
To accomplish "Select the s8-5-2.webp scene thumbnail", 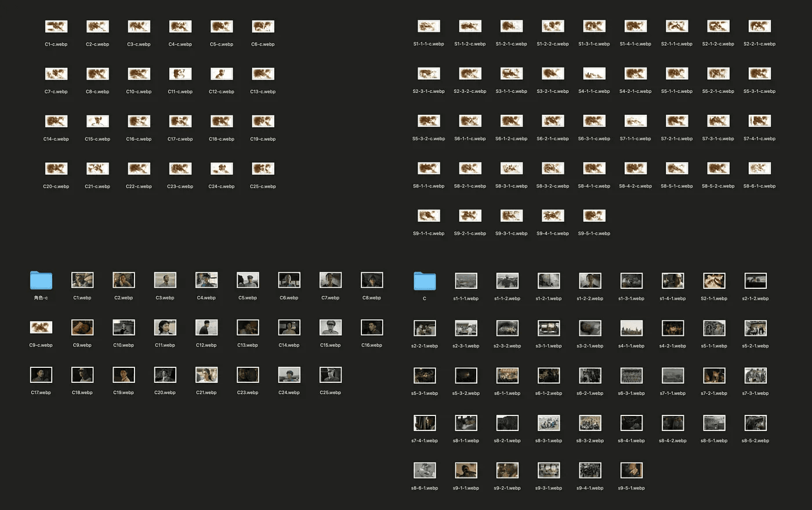I will [755, 423].
